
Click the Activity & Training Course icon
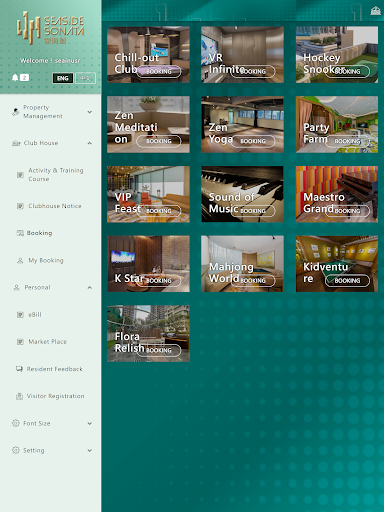click(20, 175)
